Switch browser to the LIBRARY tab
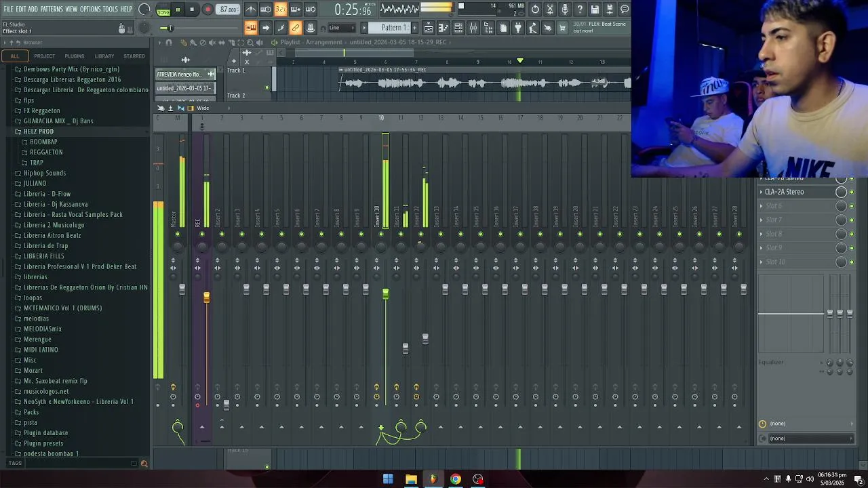This screenshot has height=488, width=868. click(x=104, y=56)
